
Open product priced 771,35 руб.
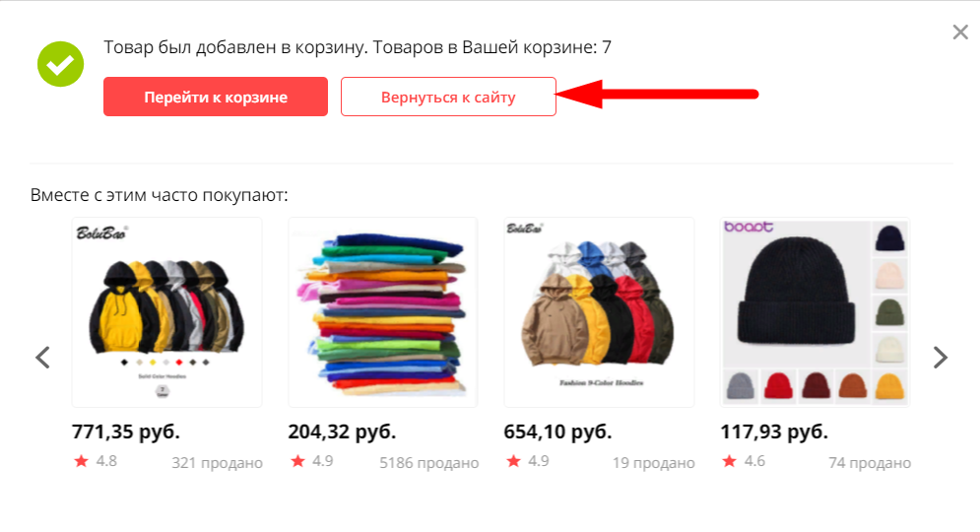coord(126,432)
